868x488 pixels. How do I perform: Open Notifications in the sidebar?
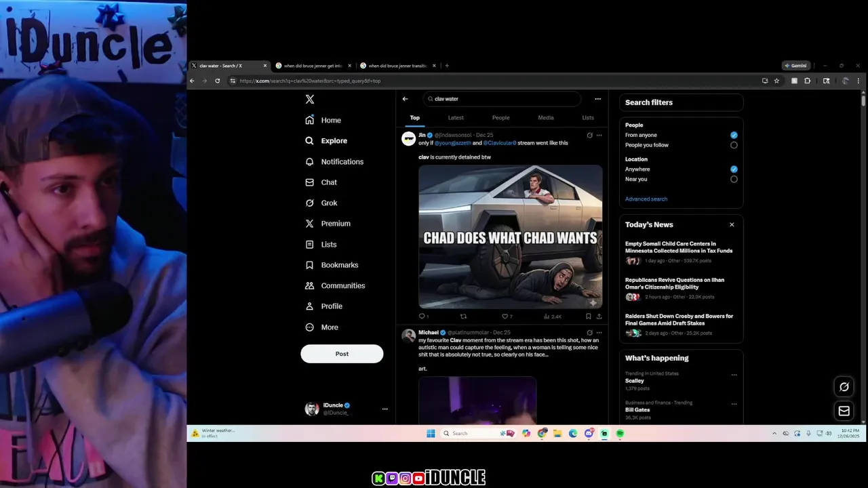pos(334,161)
